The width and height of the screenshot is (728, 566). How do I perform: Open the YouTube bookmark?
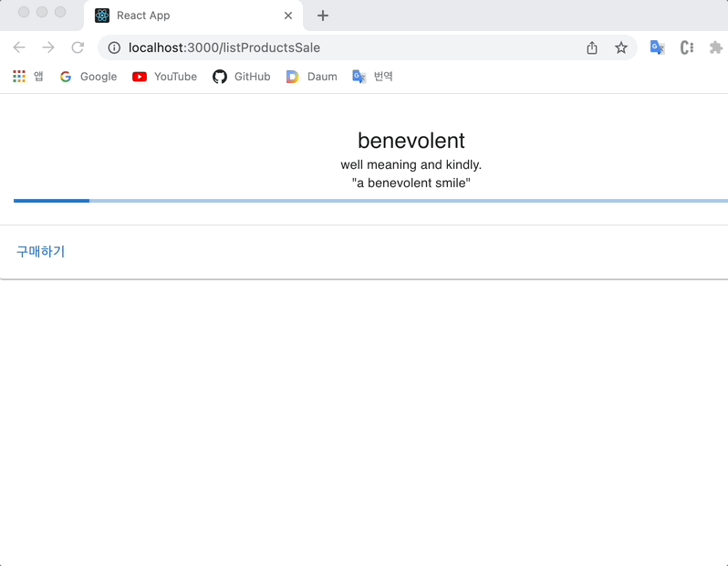pos(164,76)
